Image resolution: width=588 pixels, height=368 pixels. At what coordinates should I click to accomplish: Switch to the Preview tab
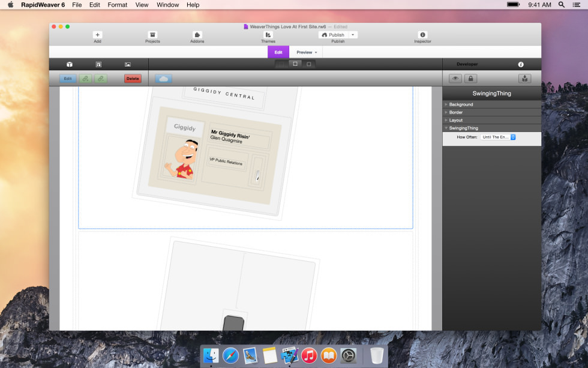[307, 52]
